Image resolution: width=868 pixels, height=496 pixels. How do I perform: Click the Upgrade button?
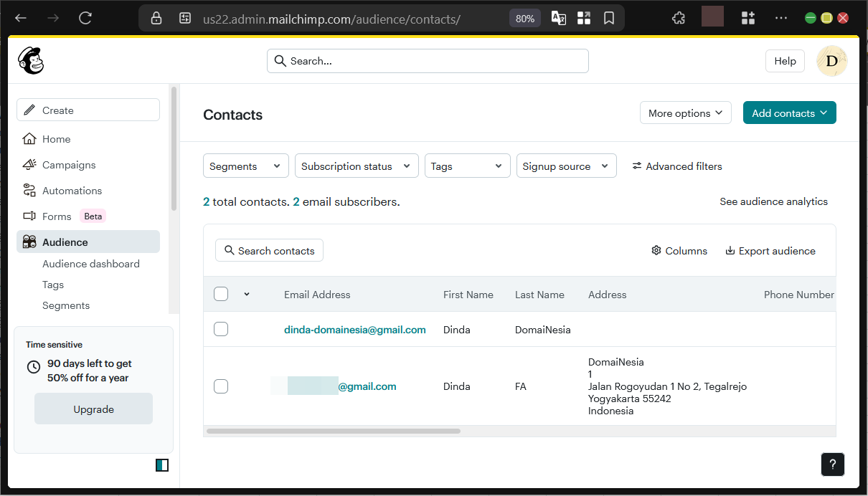pyautogui.click(x=93, y=409)
